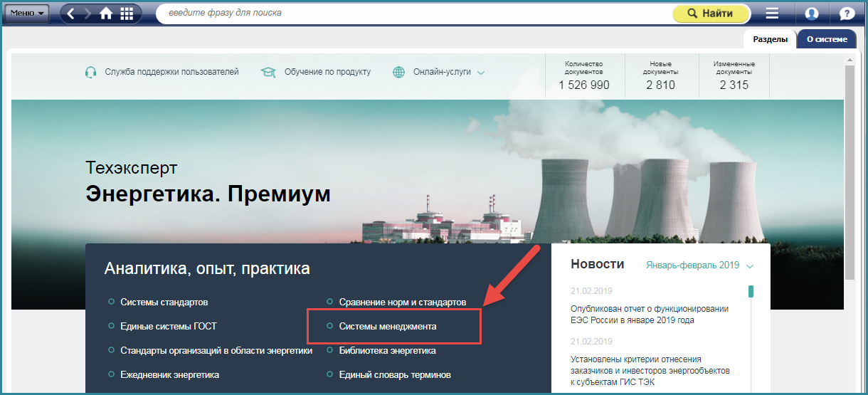Go to the home page icon

(x=107, y=13)
